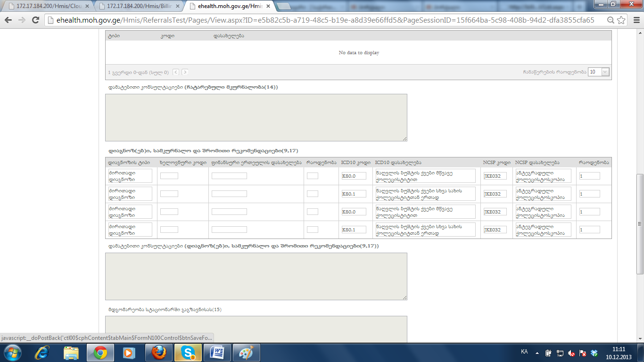Click the first row JKE032 NCSP code field

click(x=495, y=176)
